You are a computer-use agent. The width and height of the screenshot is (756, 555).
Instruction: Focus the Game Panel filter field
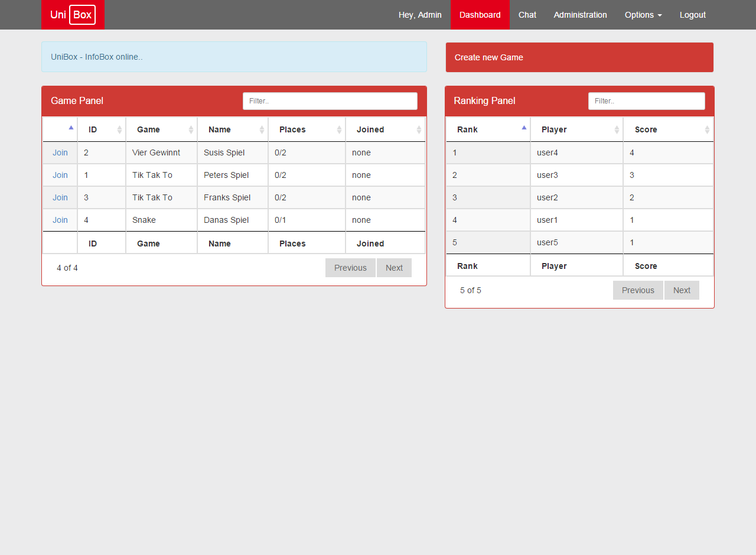(x=330, y=101)
